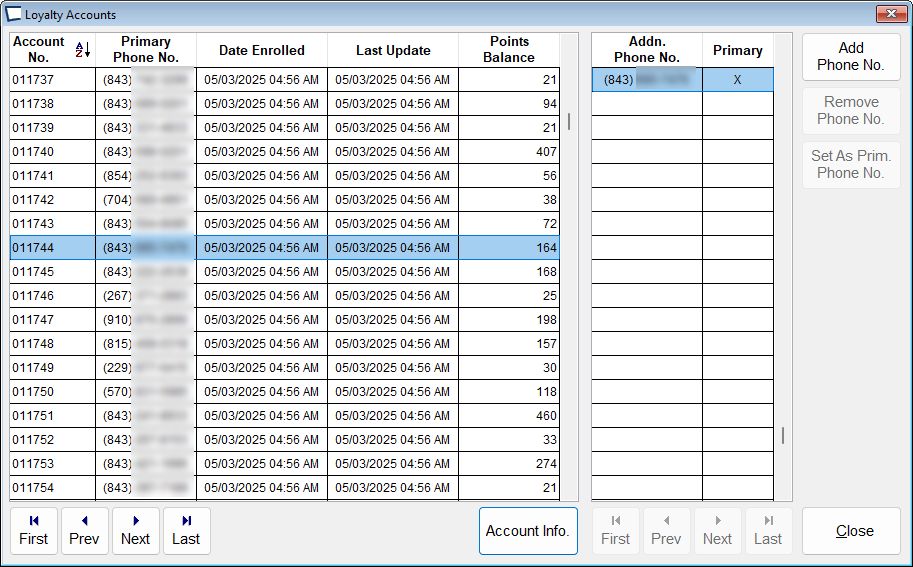Sort by Points Balance column header

click(508, 50)
